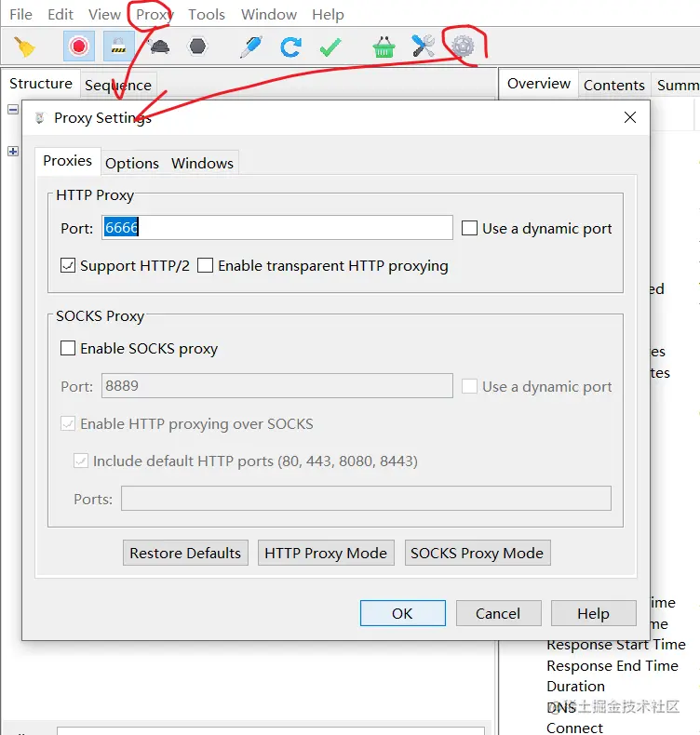
Task: Click Restore Defaults button
Action: pyautogui.click(x=185, y=554)
